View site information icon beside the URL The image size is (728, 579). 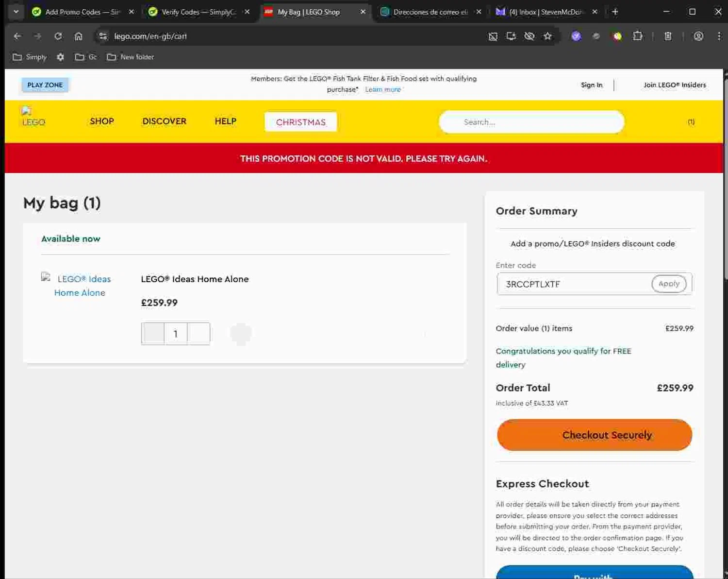[102, 36]
